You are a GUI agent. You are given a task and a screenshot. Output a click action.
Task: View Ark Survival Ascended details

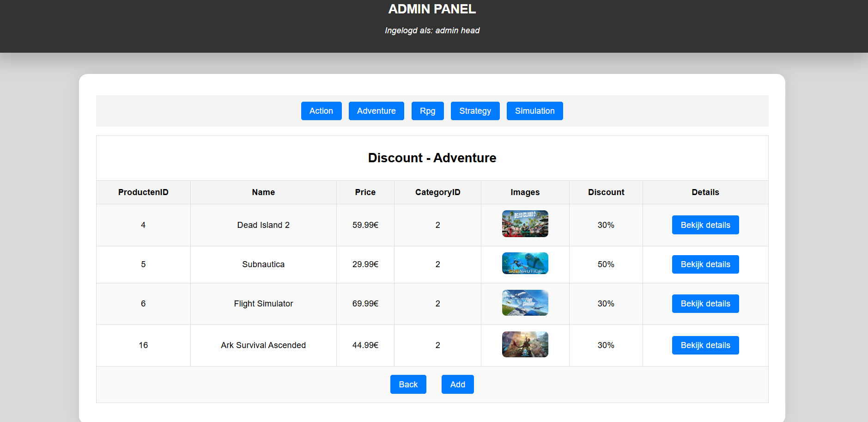(x=705, y=345)
